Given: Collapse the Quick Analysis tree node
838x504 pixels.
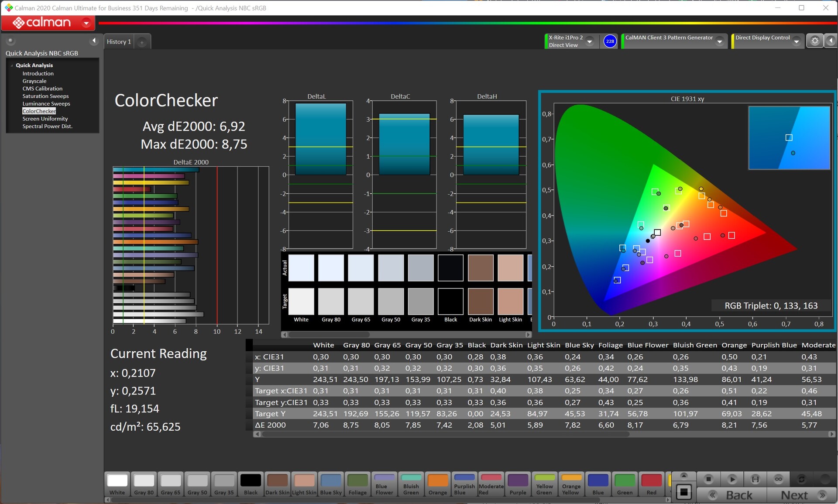Looking at the screenshot, I should coord(12,65).
